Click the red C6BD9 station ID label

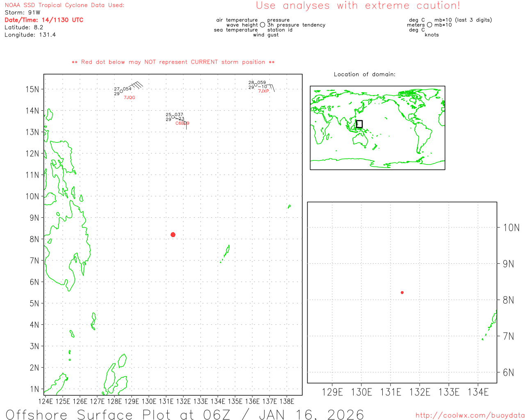182,123
